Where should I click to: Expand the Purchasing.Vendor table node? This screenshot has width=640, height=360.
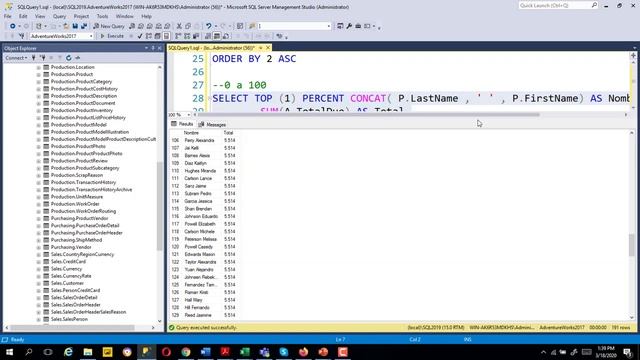(x=38, y=247)
